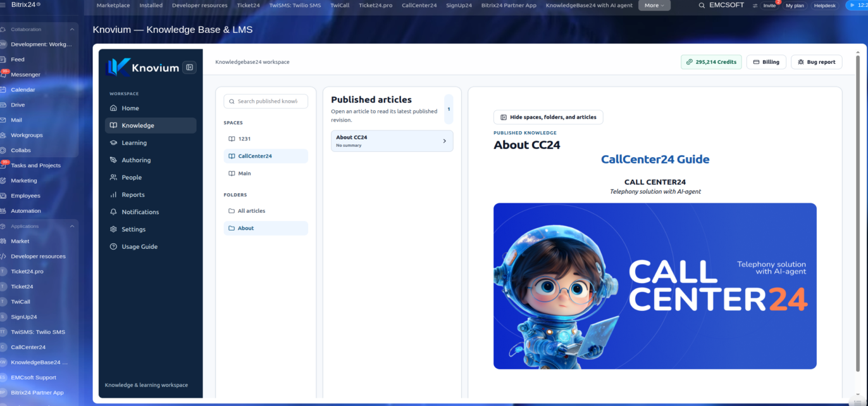Open the TwiSMS: Twilio SMS tab
The width and height of the screenshot is (868, 406).
pyautogui.click(x=296, y=5)
